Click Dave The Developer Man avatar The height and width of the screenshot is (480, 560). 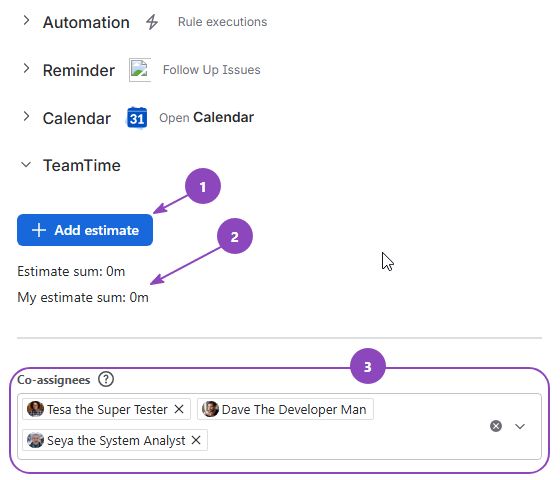pyautogui.click(x=210, y=409)
